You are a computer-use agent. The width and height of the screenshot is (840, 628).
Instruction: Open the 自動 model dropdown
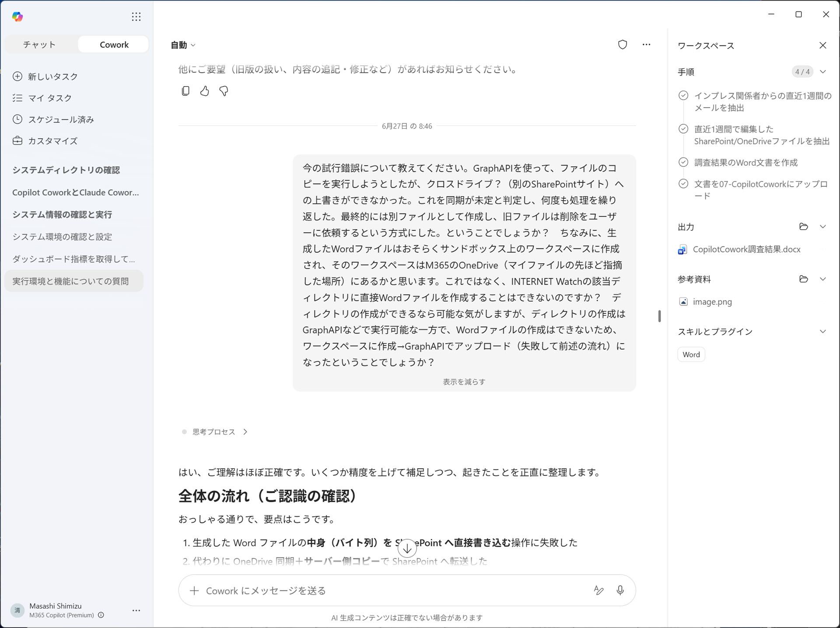coord(183,45)
